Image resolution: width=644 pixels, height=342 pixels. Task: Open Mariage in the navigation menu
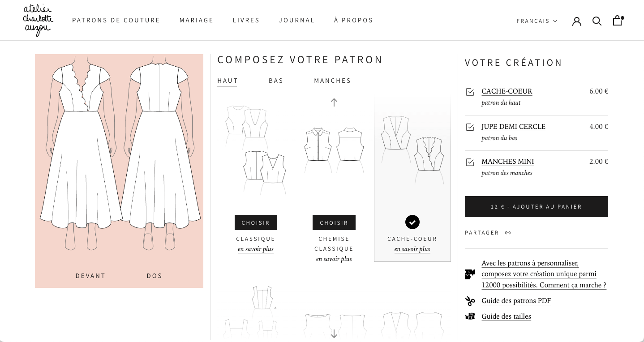tap(197, 20)
